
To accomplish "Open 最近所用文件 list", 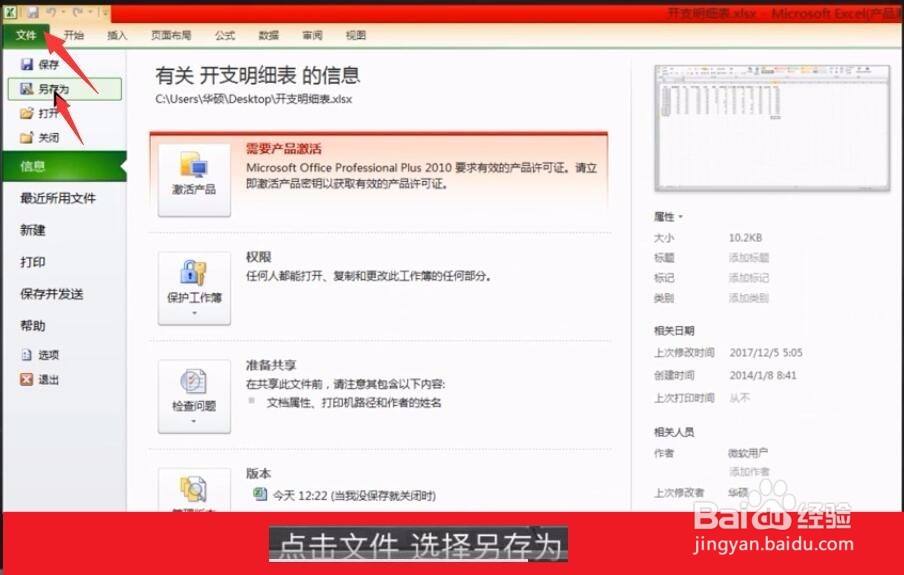I will pyautogui.click(x=58, y=198).
